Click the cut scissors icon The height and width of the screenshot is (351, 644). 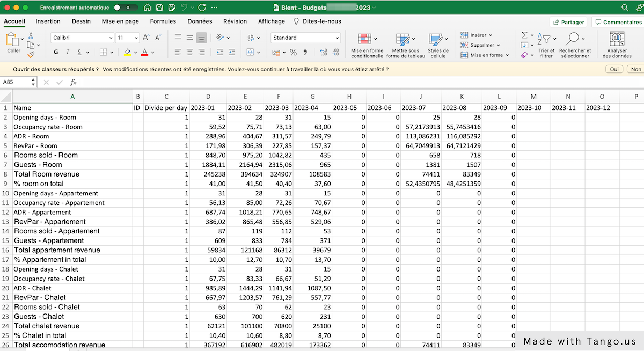pos(31,35)
